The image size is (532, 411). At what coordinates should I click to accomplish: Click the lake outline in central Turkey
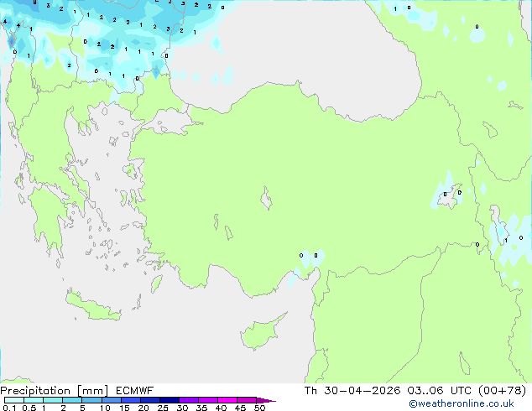pos(266,199)
